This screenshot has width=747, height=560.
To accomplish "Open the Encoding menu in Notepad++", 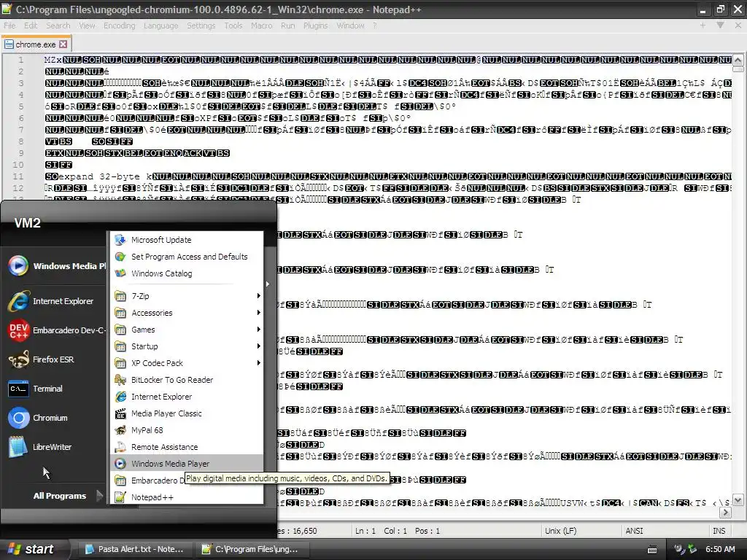I will click(119, 26).
